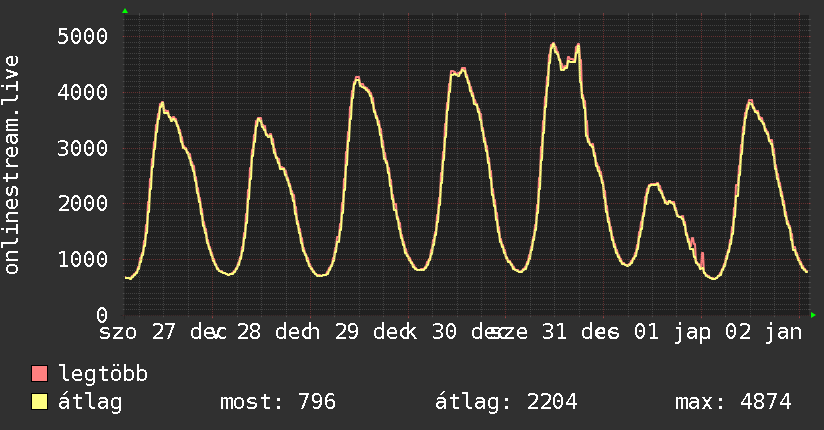
Task: Click the green arrow at x-axis end
Action: (x=813, y=315)
